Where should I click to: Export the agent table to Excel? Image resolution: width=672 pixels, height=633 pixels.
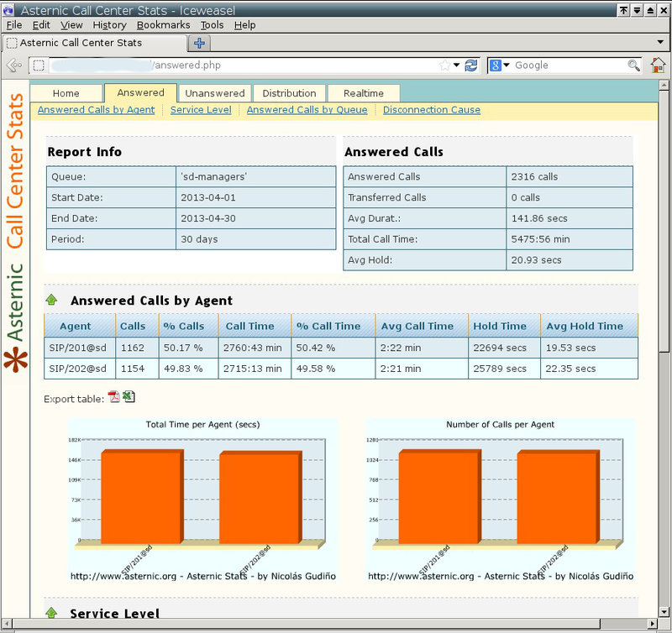129,398
